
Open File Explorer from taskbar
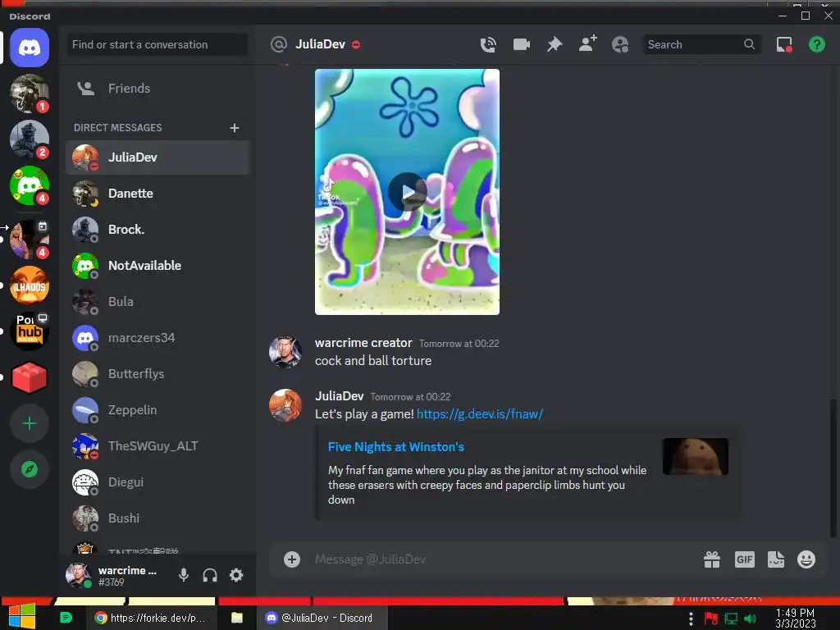(x=237, y=618)
